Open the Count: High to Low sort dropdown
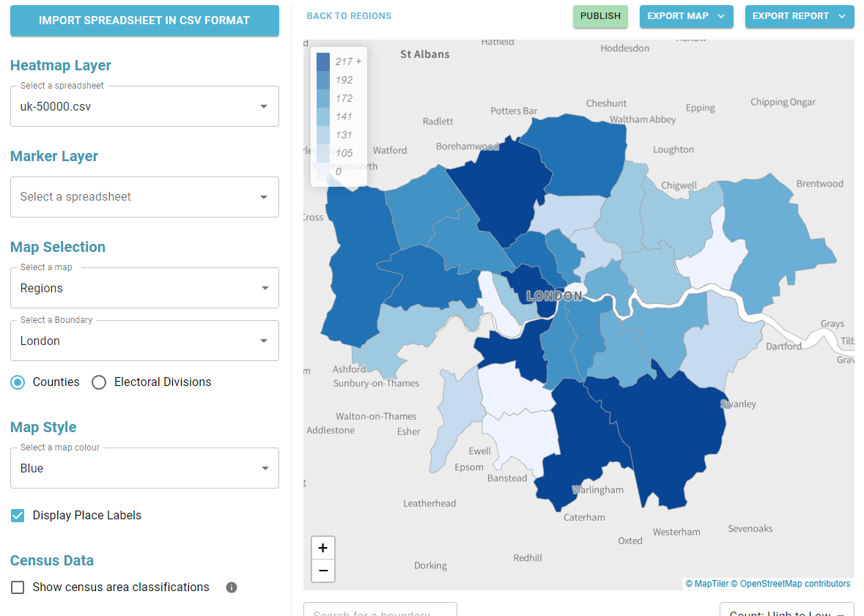 [786, 612]
